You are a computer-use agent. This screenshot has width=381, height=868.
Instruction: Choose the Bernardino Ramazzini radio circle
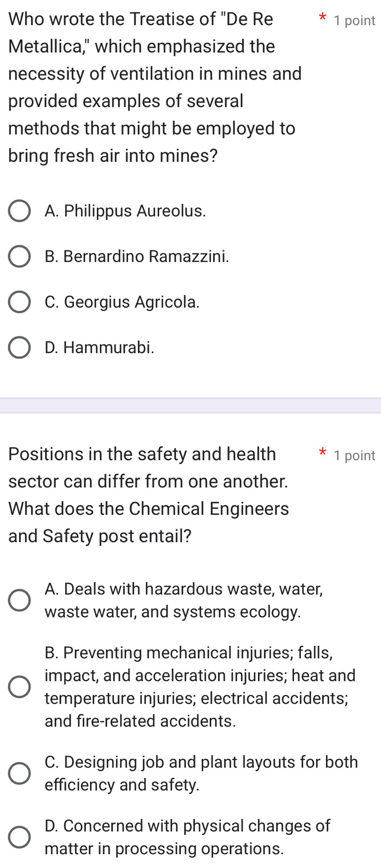19,256
